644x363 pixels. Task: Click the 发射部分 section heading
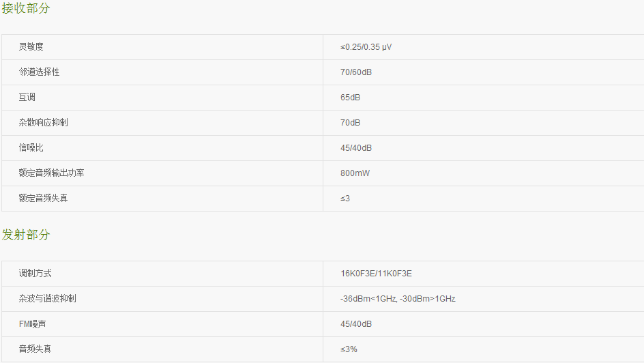[26, 235]
